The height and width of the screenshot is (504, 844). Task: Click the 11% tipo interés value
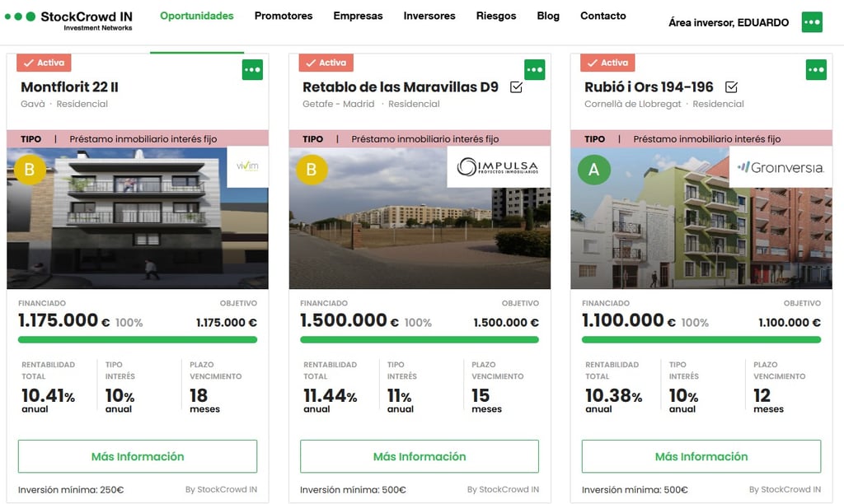[400, 396]
